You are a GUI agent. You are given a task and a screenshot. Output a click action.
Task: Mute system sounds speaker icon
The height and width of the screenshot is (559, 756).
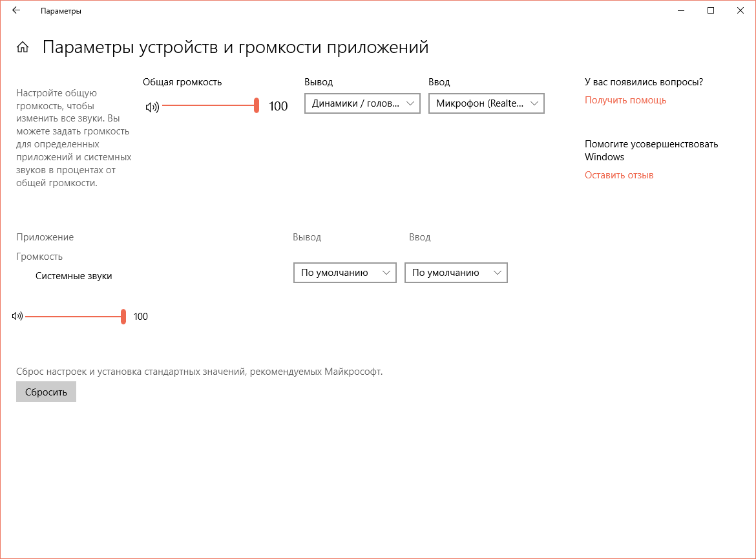click(x=17, y=317)
